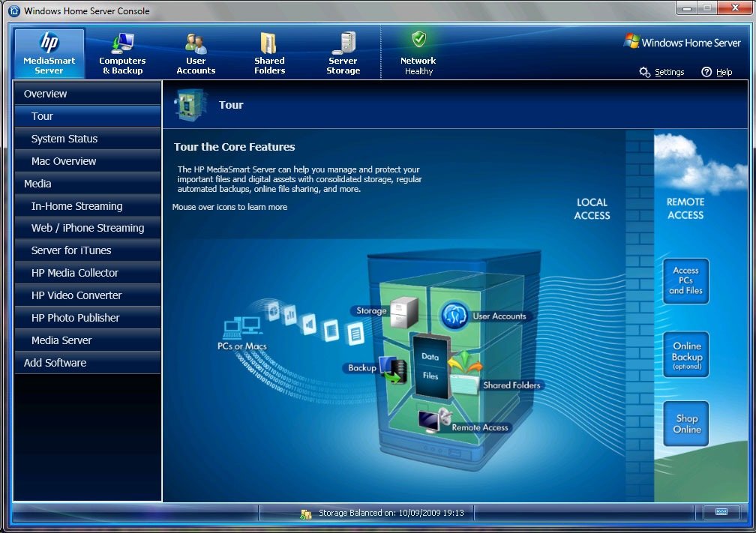This screenshot has width=756, height=533.
Task: Click the storage balanced status icon
Action: coord(306,514)
